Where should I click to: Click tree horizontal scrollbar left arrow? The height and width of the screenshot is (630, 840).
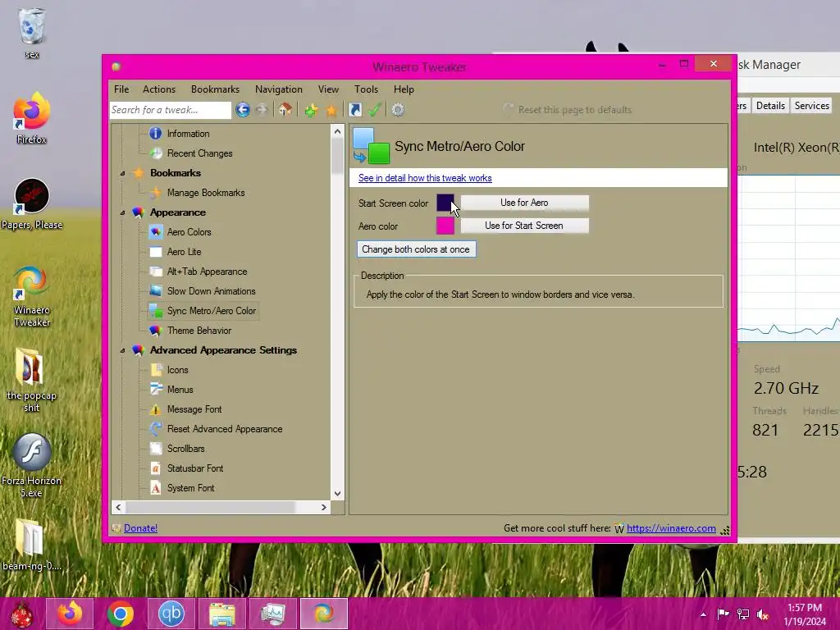118,507
